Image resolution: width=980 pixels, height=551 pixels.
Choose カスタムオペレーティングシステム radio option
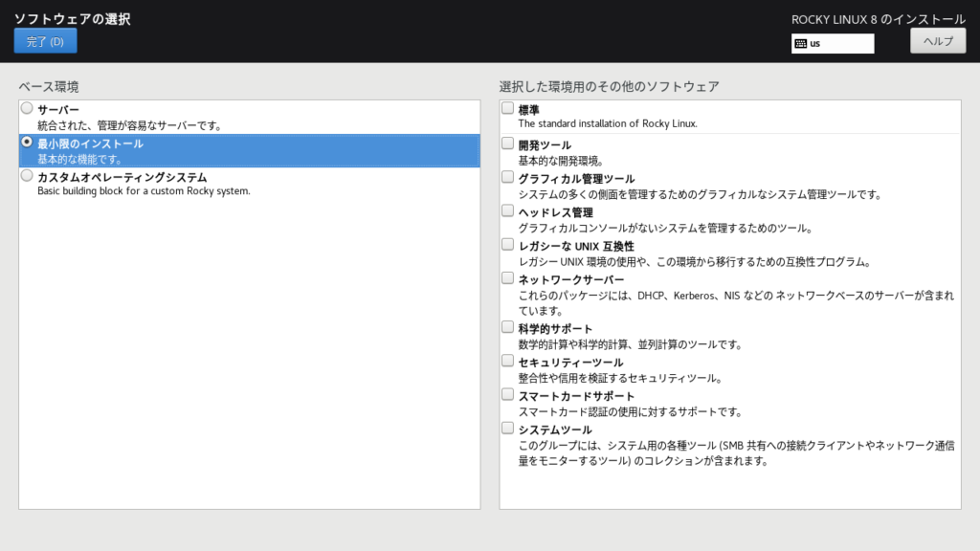pos(27,176)
